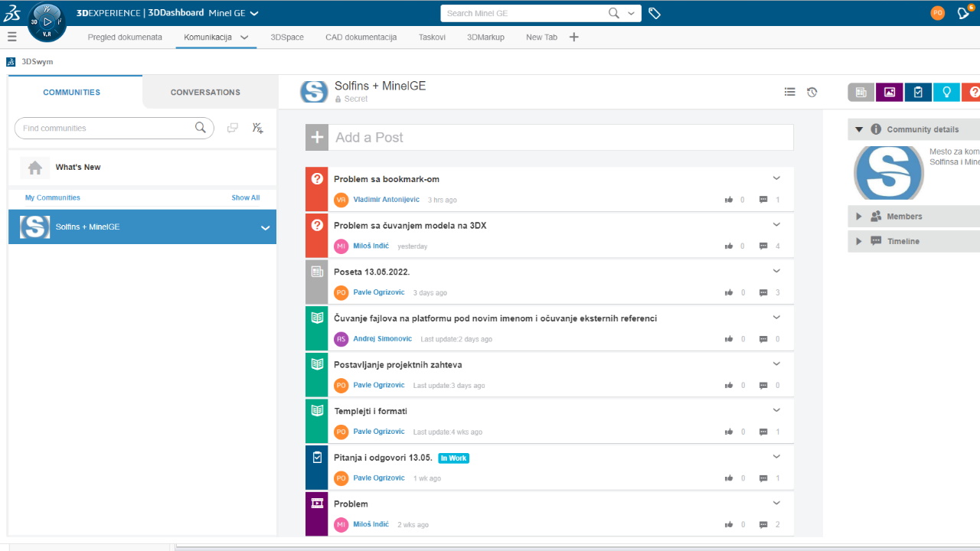The image size is (980, 551).
Task: Click the In Work status badge on Pitanja post
Action: (453, 458)
